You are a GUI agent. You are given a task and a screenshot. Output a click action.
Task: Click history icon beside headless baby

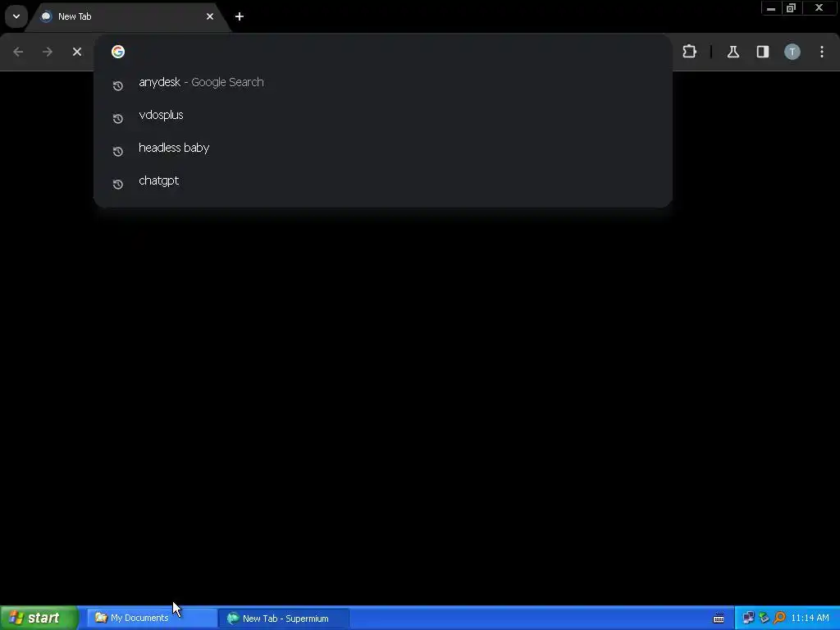click(118, 151)
